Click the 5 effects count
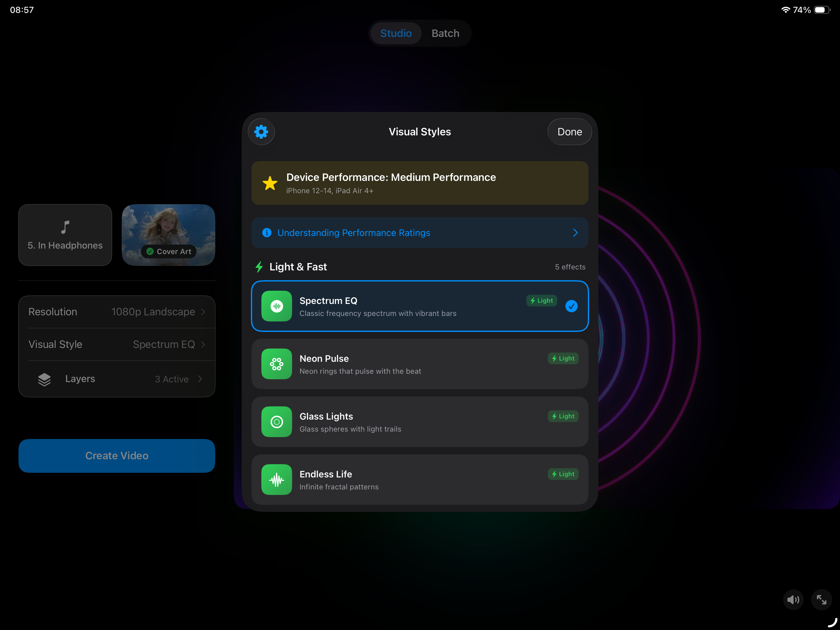Screen dimensions: 840x630 point(570,267)
